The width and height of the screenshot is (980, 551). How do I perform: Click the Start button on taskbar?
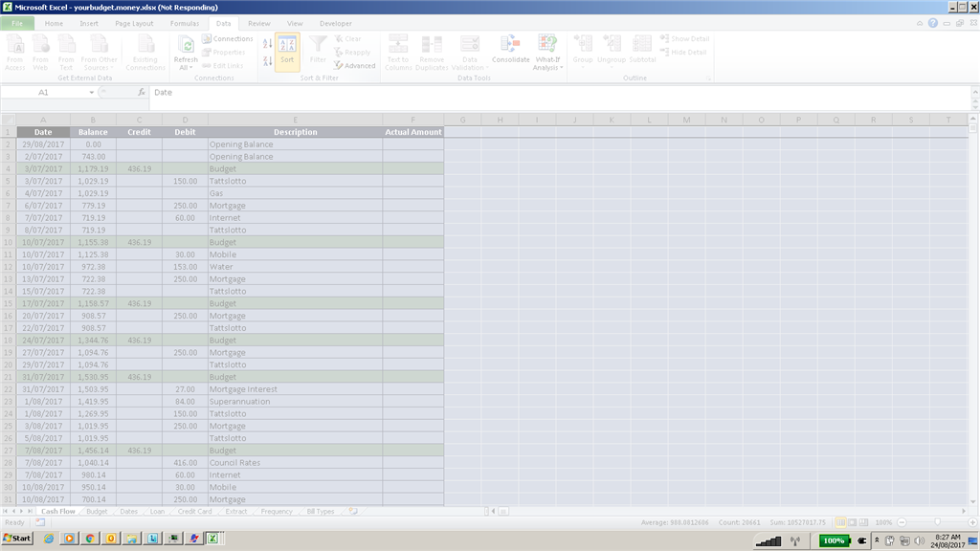17,539
